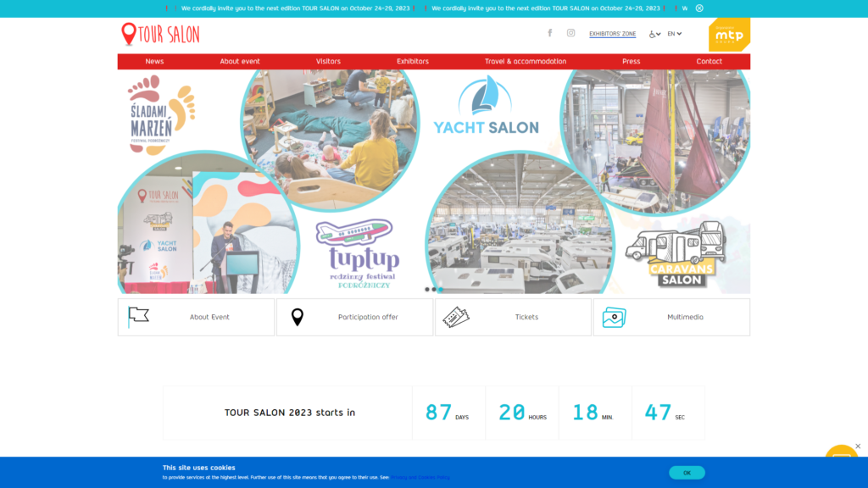868x488 pixels.
Task: Click the '87' days countdown value
Action: pyautogui.click(x=438, y=413)
